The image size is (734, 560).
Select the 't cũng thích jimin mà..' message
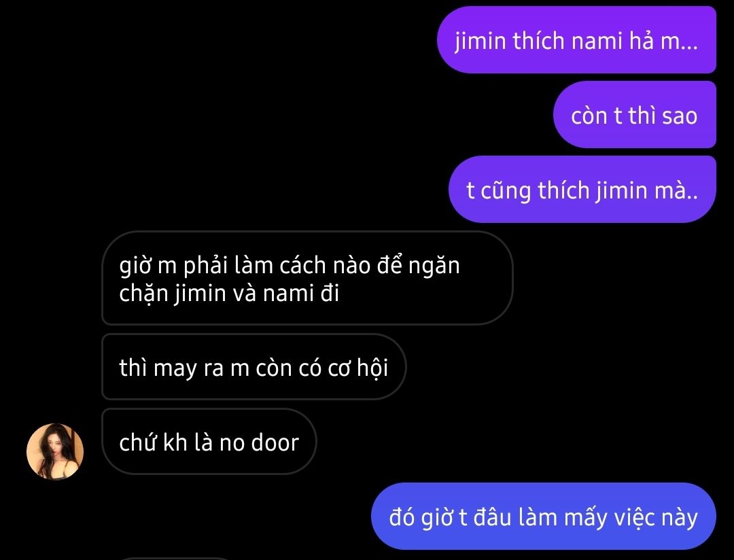582,190
